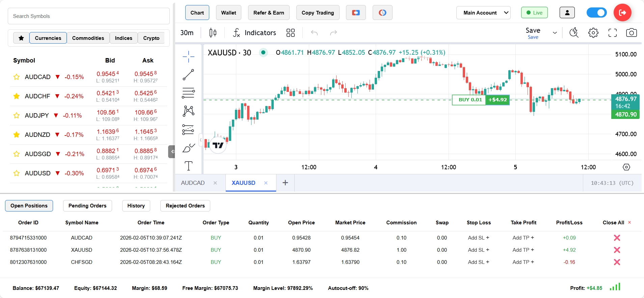
Task: Select the trend line drawing tool
Action: pos(188,75)
